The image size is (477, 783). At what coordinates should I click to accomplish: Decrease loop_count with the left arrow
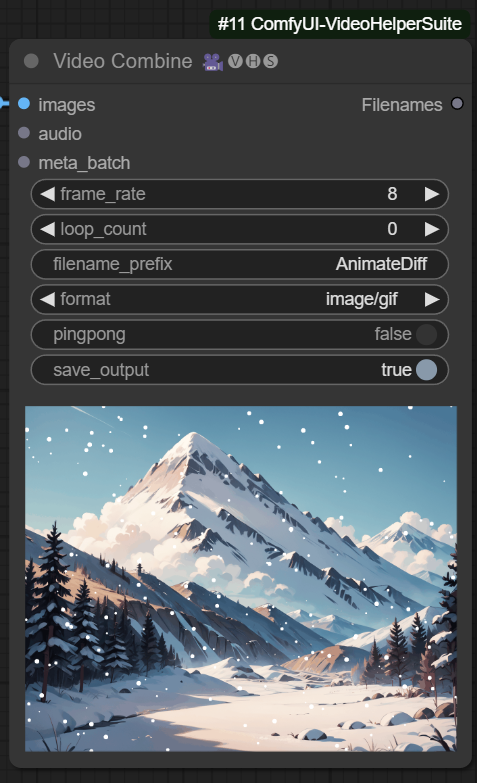47,229
